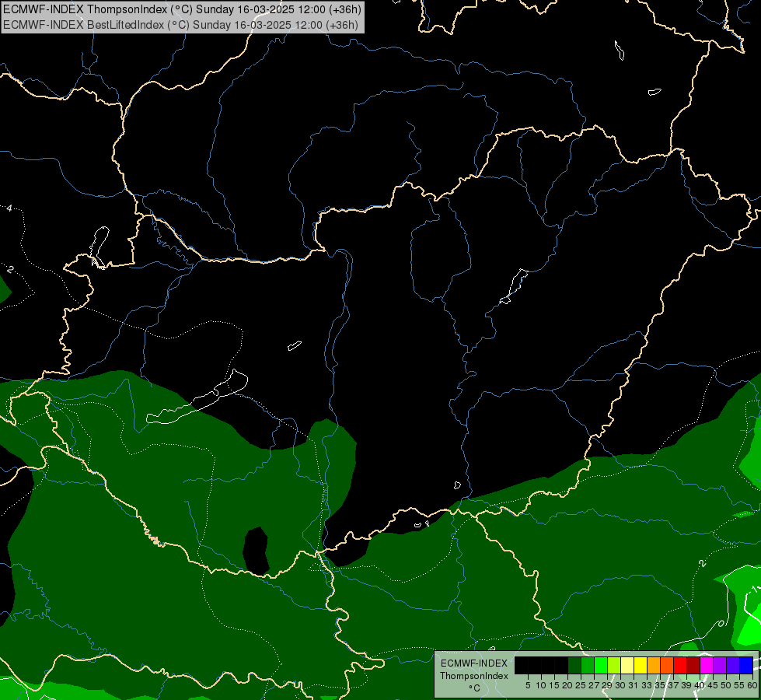Click the legend tick value '5'
The width and height of the screenshot is (761, 700).
528,685
